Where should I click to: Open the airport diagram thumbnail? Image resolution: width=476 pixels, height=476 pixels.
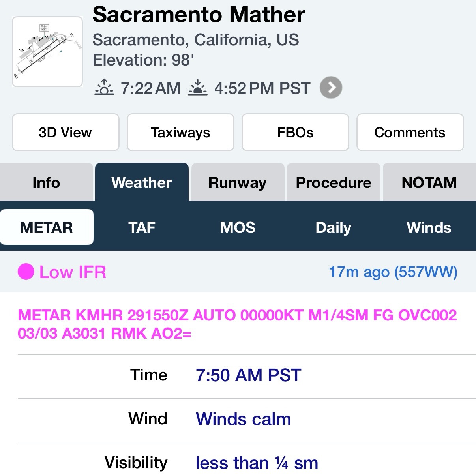click(47, 52)
